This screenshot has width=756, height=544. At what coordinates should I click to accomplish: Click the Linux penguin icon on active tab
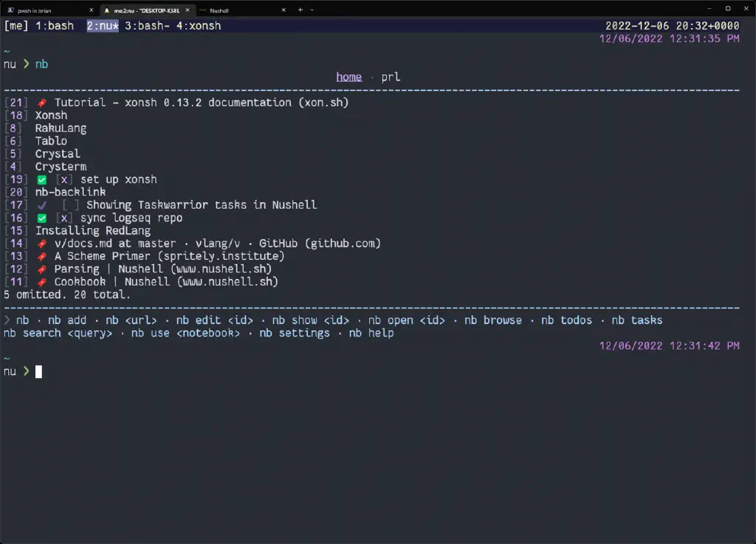106,10
